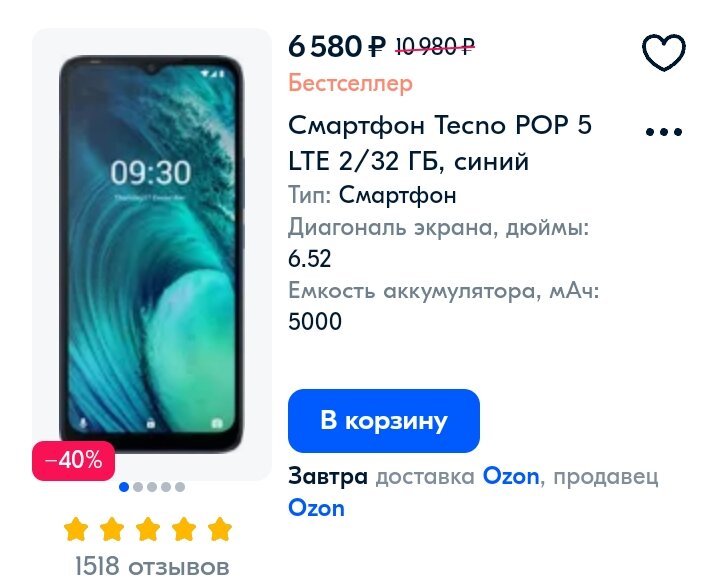
Task: Click the crossed-out 10 980 ₽ old price
Action: 435,46
